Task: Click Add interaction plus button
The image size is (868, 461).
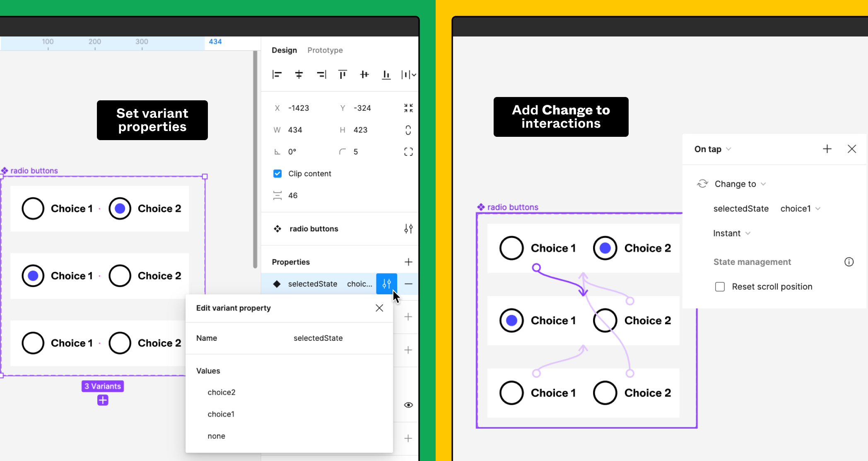Action: (x=827, y=149)
